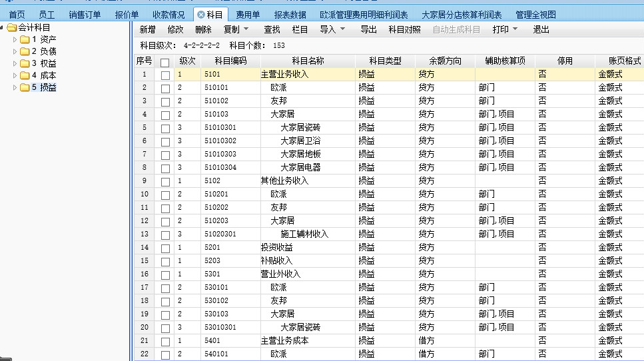The height and width of the screenshot is (361, 644).
Task: Click the 删除 toolbar button
Action: pyautogui.click(x=203, y=29)
